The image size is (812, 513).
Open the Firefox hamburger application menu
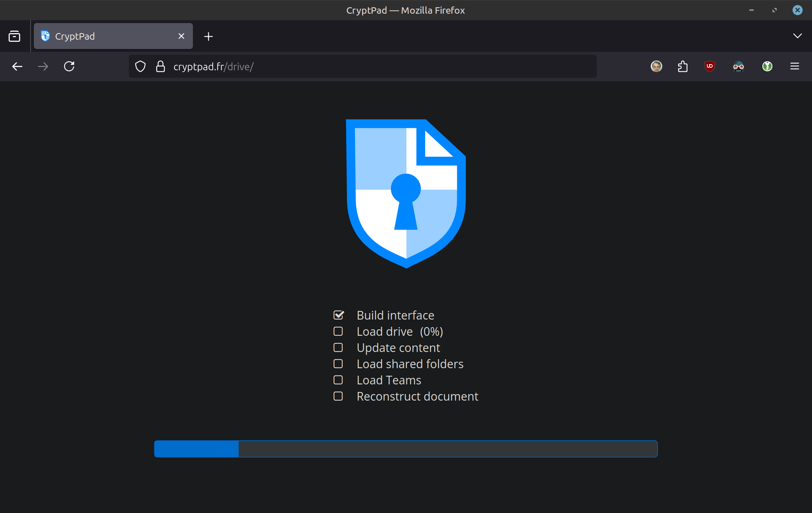pyautogui.click(x=794, y=66)
